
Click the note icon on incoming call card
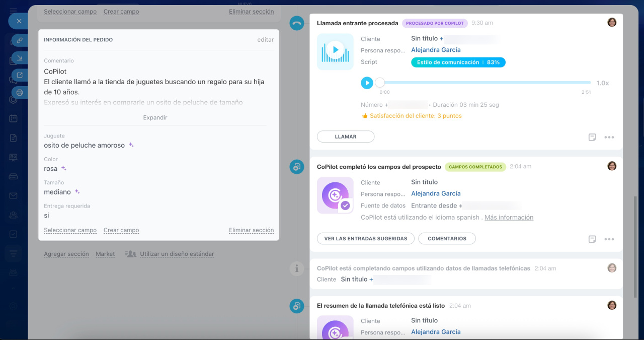coord(592,137)
